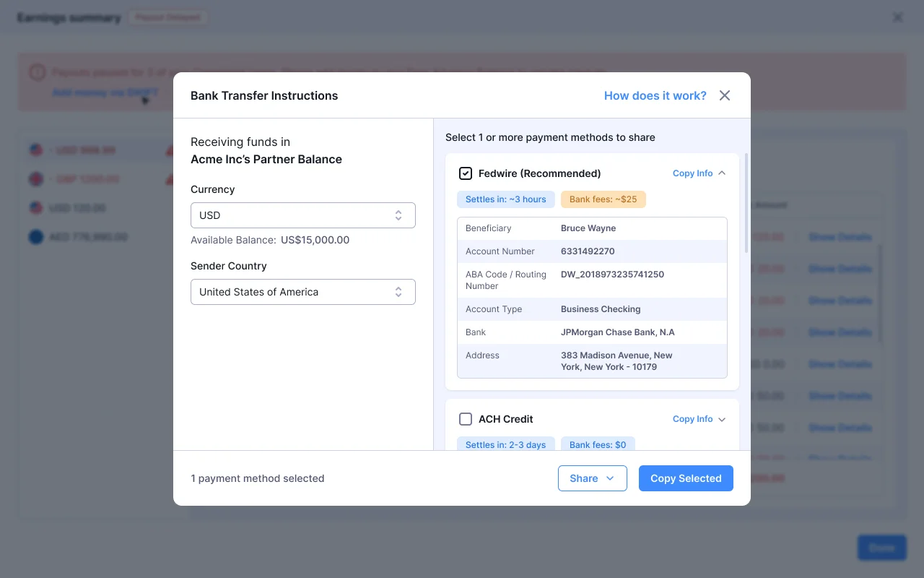Open the Sender Country dropdown
Image resolution: width=924 pixels, height=578 pixels.
pos(302,291)
